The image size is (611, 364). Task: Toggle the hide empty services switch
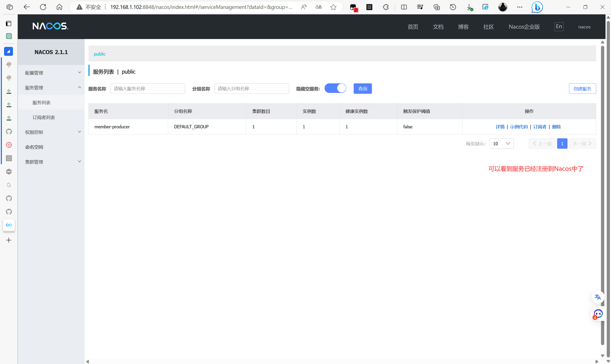click(335, 88)
